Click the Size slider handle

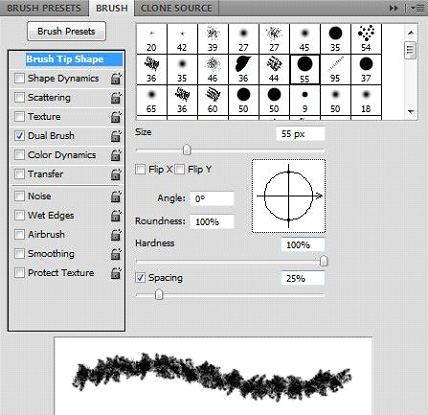187,150
